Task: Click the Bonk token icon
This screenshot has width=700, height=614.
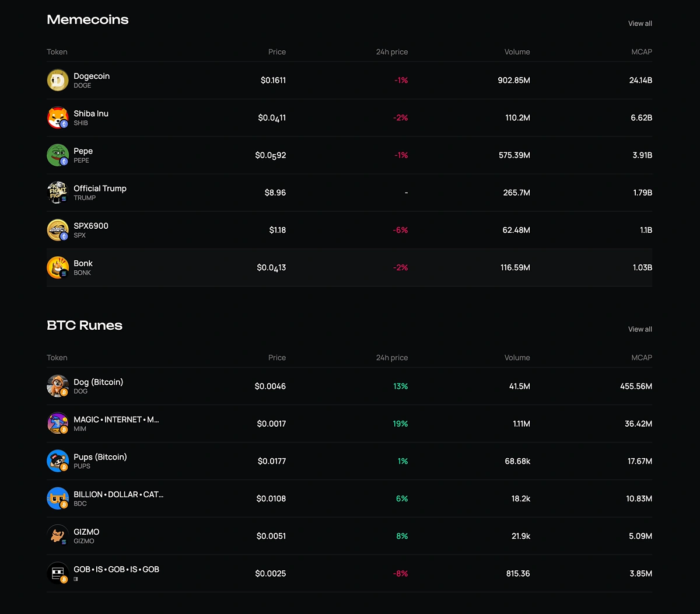Action: pos(57,267)
